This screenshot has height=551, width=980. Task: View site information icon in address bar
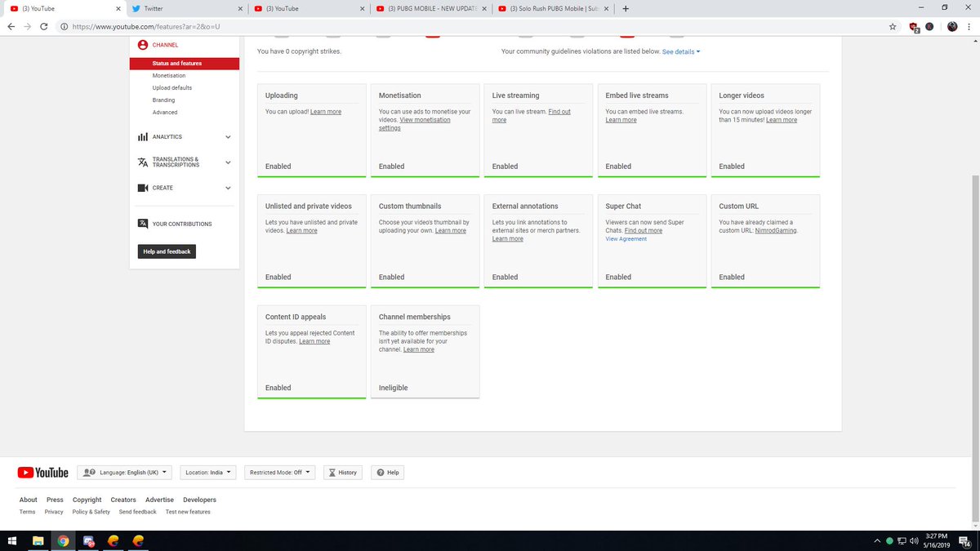pos(64,26)
